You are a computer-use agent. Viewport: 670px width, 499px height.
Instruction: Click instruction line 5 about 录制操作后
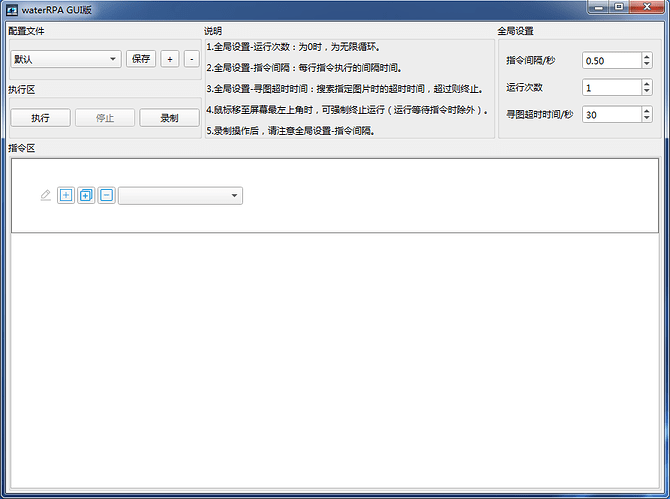pyautogui.click(x=291, y=131)
